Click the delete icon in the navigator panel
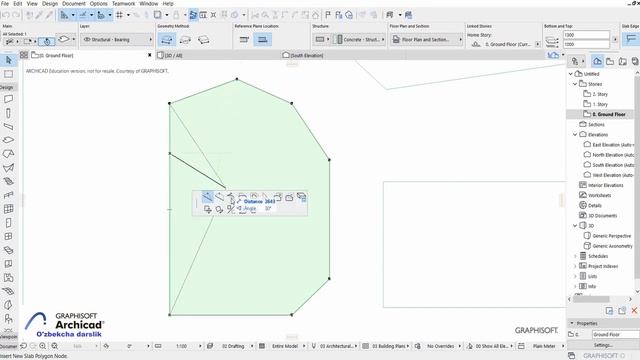Image resolution: width=640 pixels, height=360 pixels. coord(634,311)
